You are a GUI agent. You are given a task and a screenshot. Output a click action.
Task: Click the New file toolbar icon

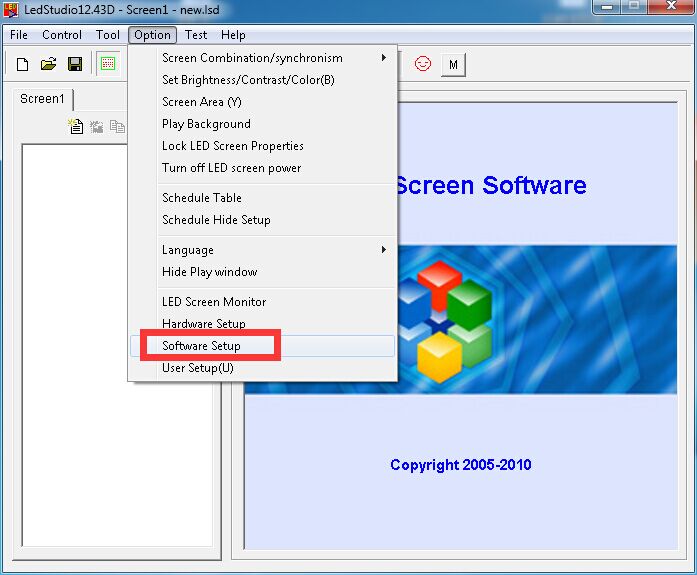[x=22, y=64]
